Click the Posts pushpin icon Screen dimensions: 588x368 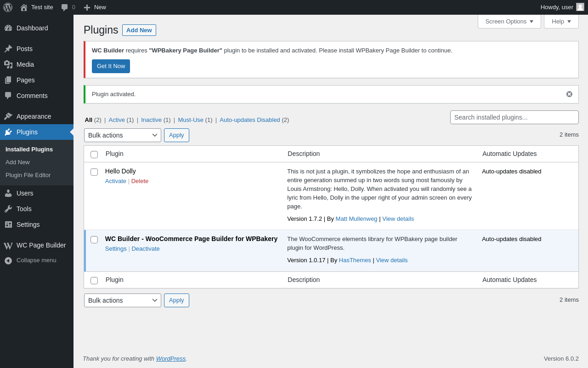[x=8, y=49]
